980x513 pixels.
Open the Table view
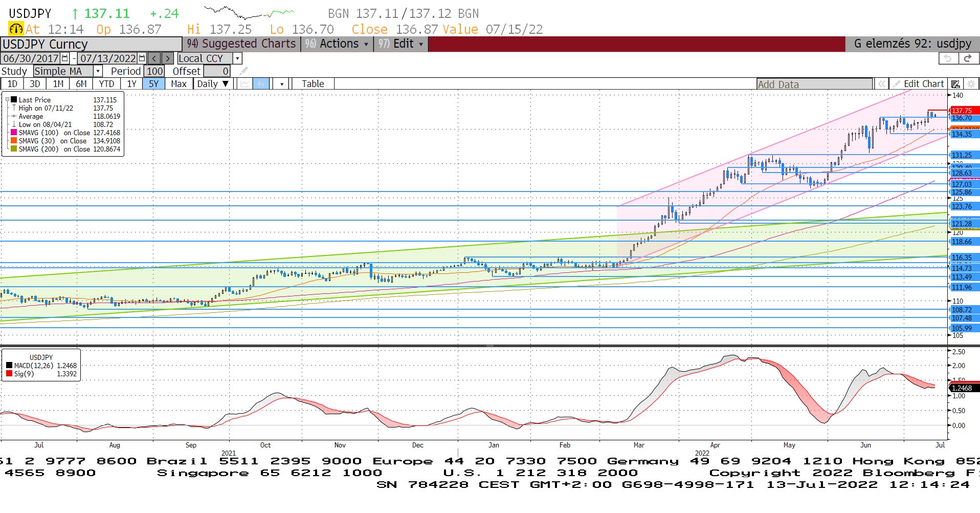point(313,84)
